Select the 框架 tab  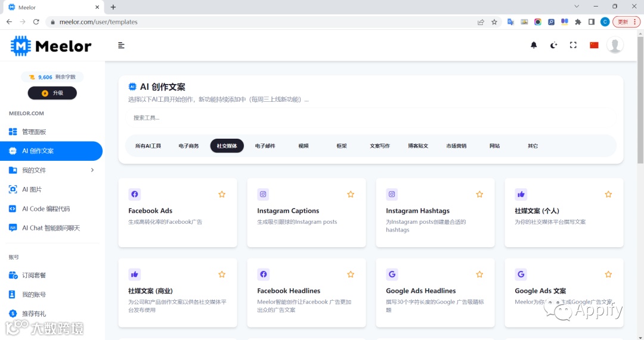click(x=341, y=146)
